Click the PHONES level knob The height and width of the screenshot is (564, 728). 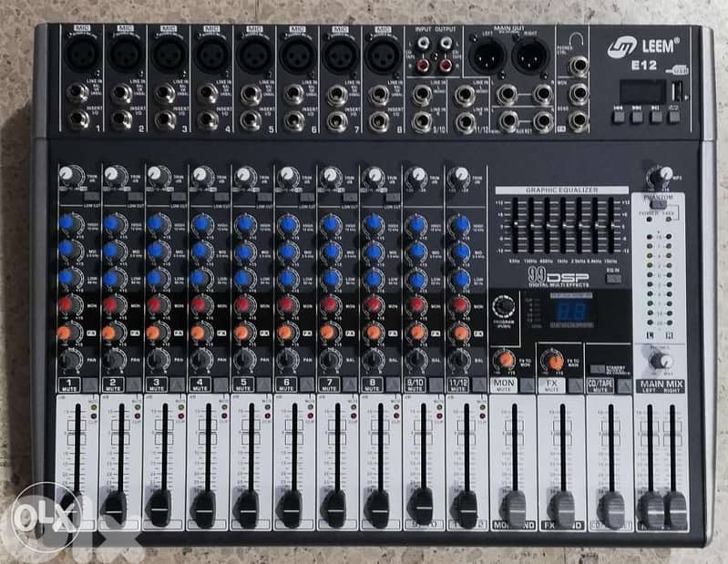point(660,360)
